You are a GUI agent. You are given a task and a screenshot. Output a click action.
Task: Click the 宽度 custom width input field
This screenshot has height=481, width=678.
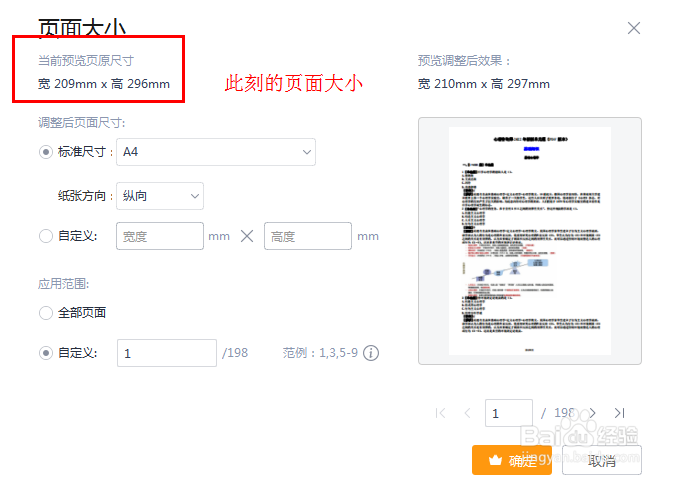(x=160, y=236)
